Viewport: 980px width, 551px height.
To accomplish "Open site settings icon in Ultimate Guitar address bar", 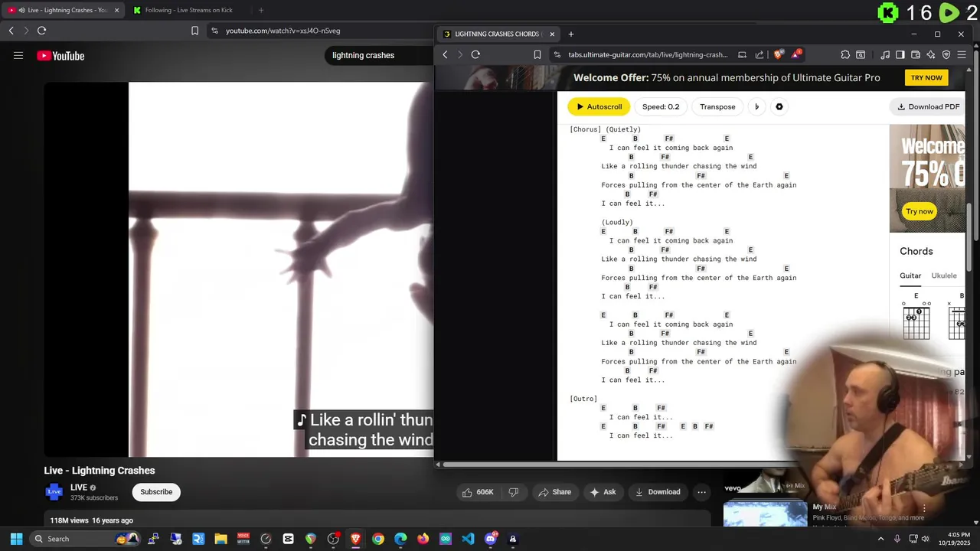I will 557,54.
